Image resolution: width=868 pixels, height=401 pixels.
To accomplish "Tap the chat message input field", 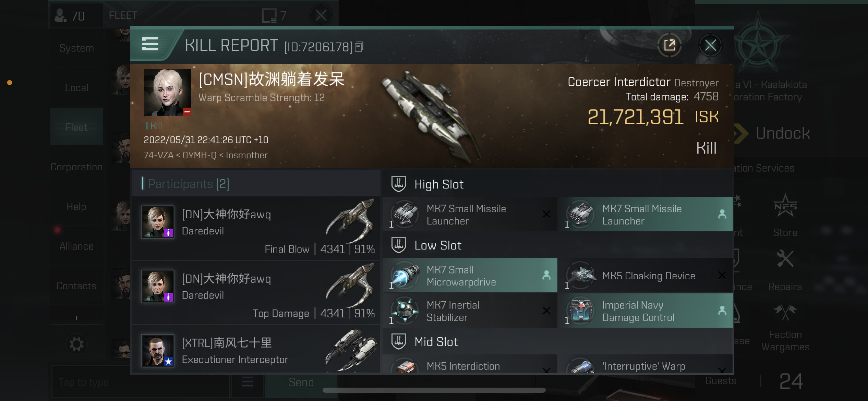I will pyautogui.click(x=141, y=382).
